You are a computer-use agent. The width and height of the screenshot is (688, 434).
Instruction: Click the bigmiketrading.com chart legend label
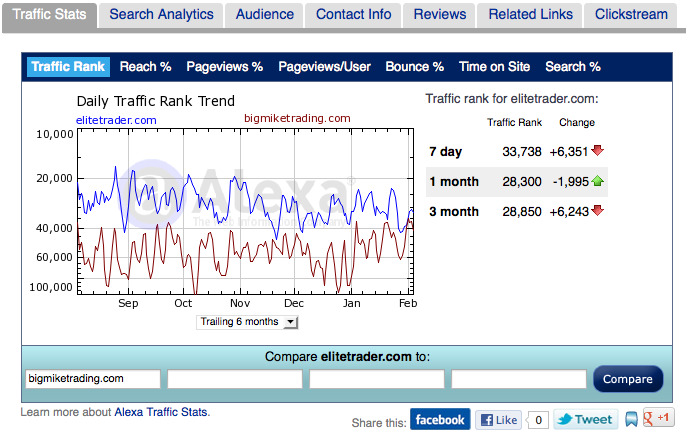click(297, 118)
